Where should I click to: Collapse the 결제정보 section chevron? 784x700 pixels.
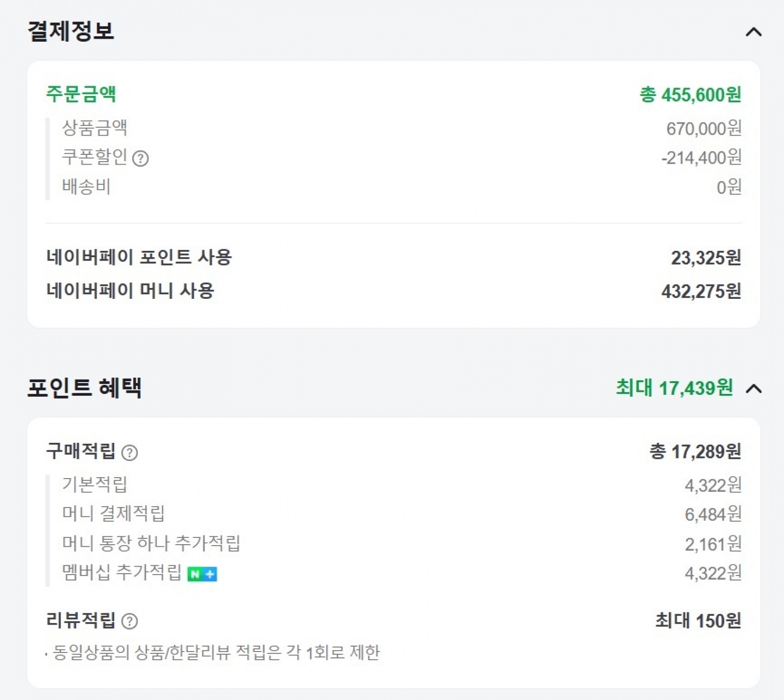click(x=753, y=32)
